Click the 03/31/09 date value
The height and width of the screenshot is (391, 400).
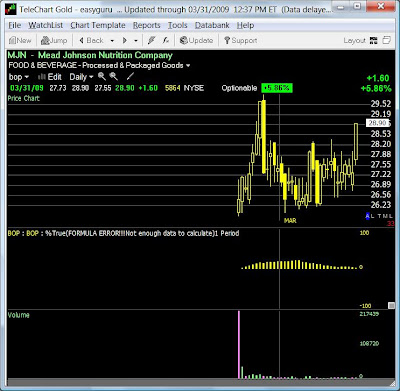[27, 88]
